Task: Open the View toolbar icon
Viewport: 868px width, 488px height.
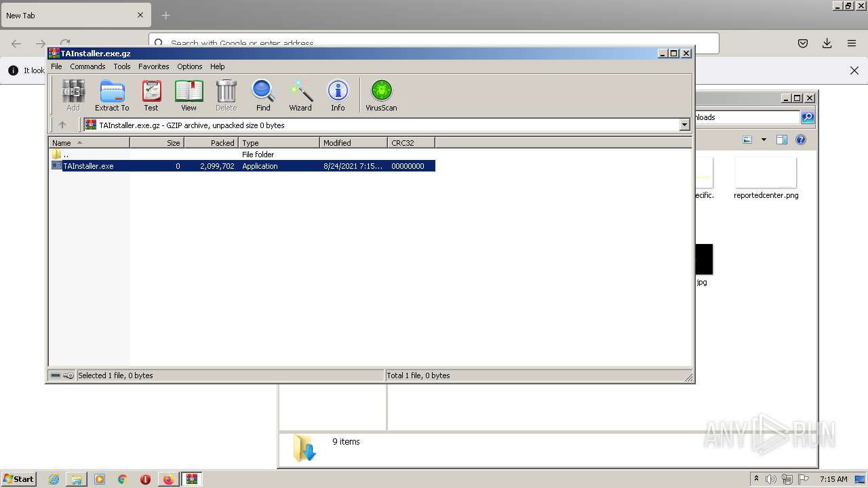Action: click(x=189, y=96)
